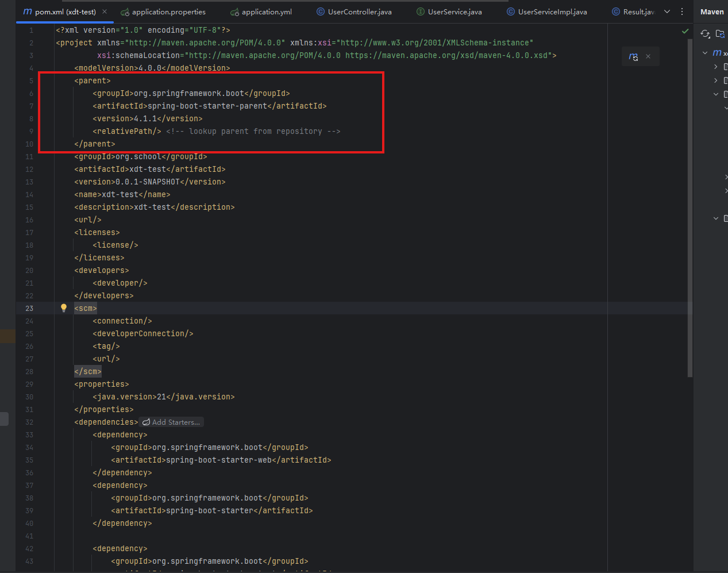Screen dimensions: 728x573
Task: Switch to pom.xml (xdt-test) tab
Action: tap(65, 11)
